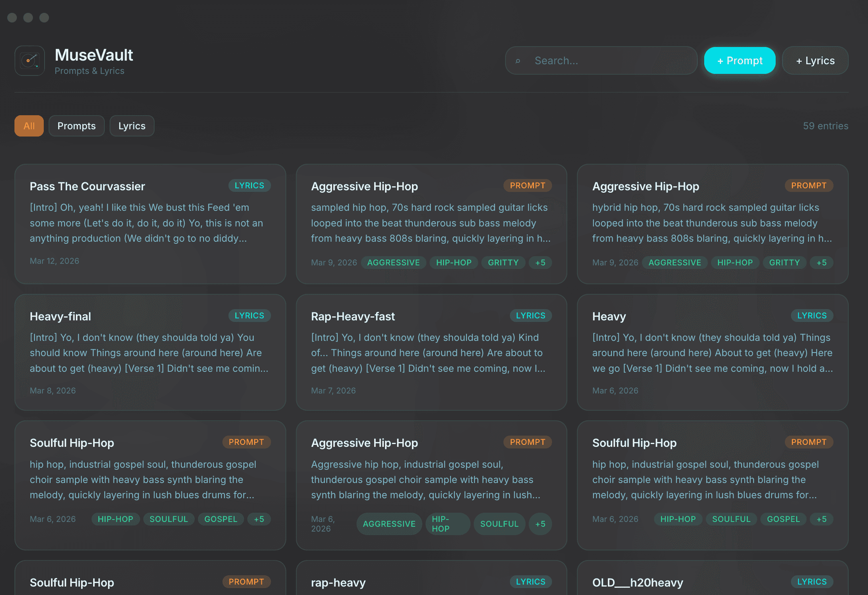Viewport: 868px width, 595px height.
Task: Click the PROMPT badge on hybrid hip hop card
Action: point(809,185)
